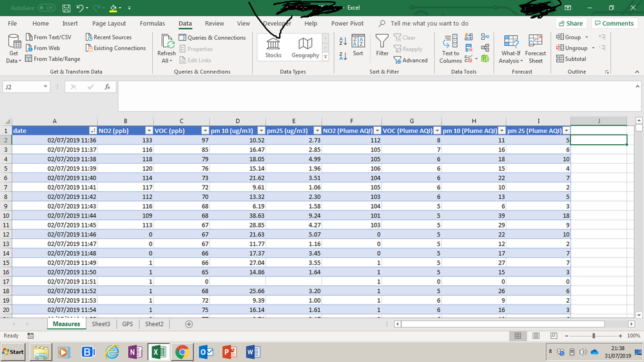
Task: Adjust the zoom slider handle
Action: tap(594, 336)
